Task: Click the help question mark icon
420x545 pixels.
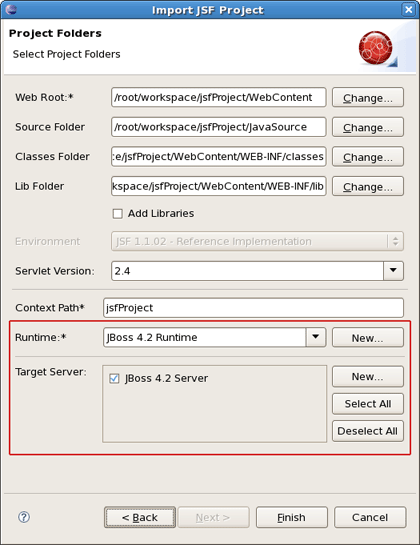Action: (x=24, y=517)
